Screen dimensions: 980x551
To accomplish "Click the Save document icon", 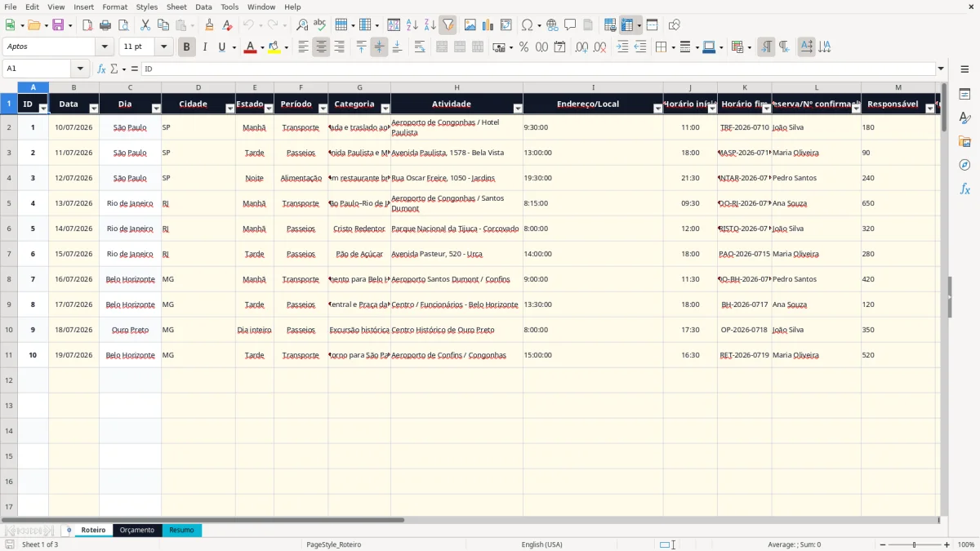I will click(x=58, y=25).
